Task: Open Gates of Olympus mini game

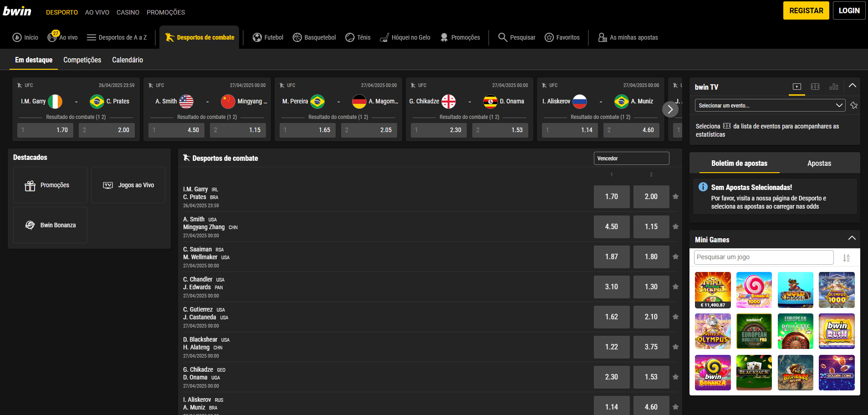Action: coord(713,332)
